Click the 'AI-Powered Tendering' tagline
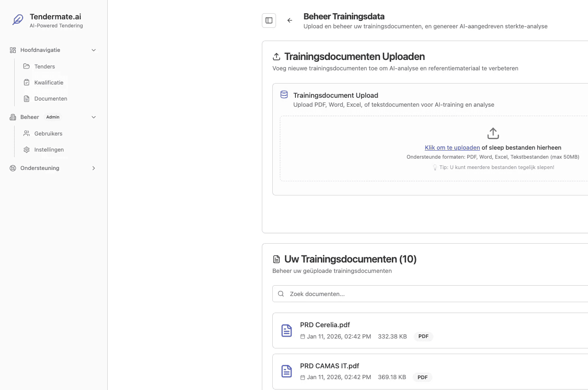The image size is (588, 390). point(56,26)
